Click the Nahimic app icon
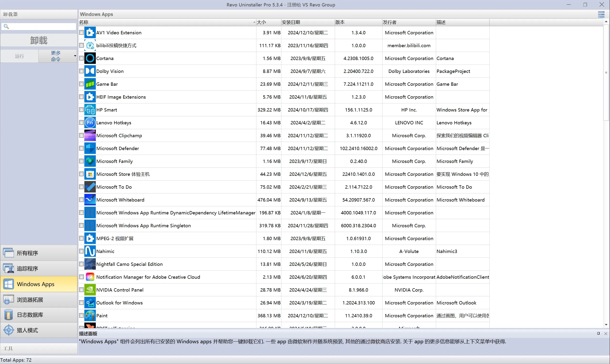Image resolution: width=610 pixels, height=364 pixels. coord(90,251)
